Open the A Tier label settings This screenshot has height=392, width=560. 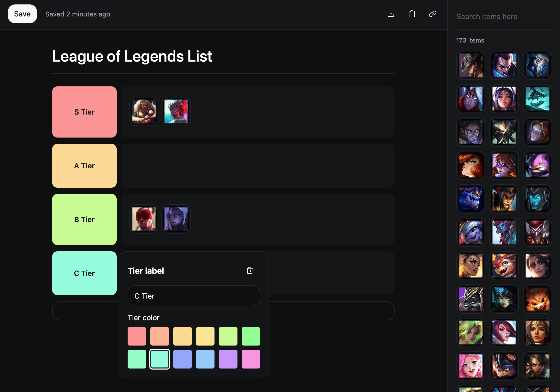[84, 166]
